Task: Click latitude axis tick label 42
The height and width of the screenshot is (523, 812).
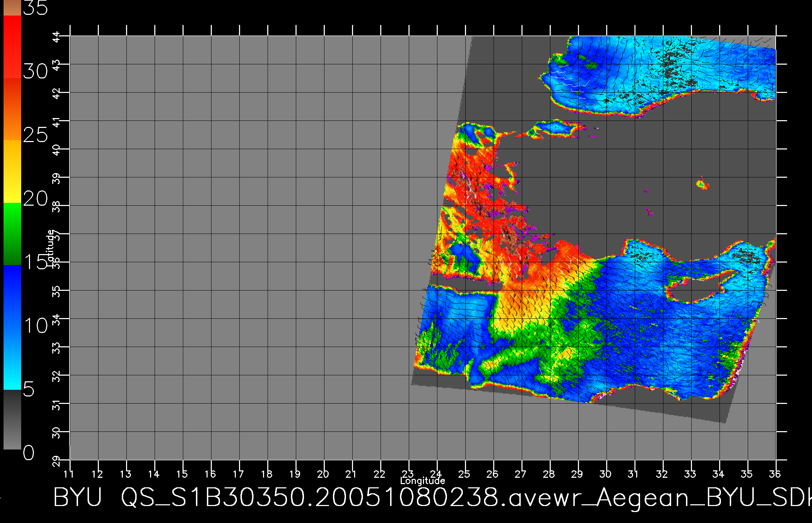Action: [56, 93]
